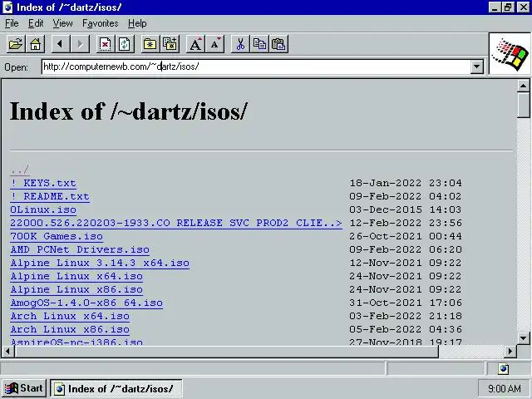Click the date 31-Oct-2021 17:06
Viewport: 532px width, 399px height.
(x=406, y=303)
